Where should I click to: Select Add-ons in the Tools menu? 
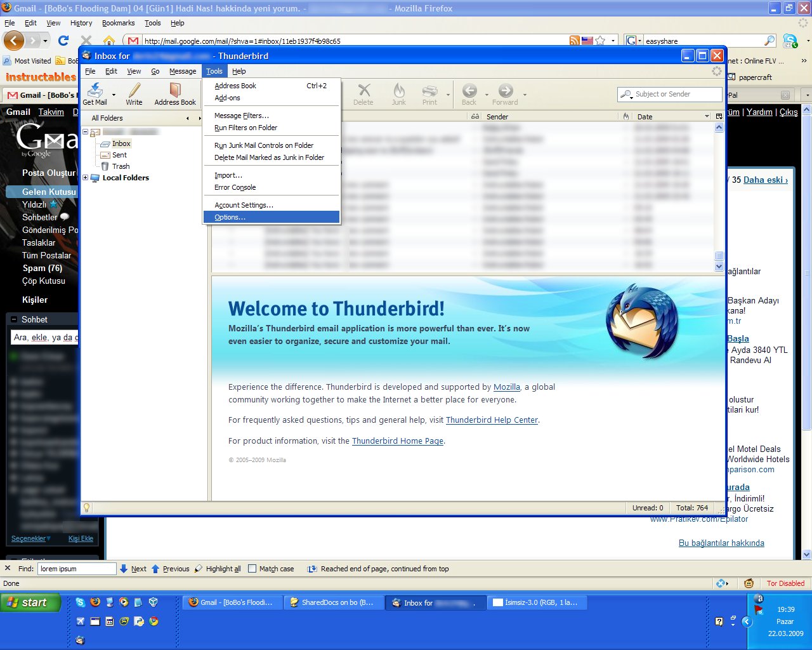(x=272, y=98)
